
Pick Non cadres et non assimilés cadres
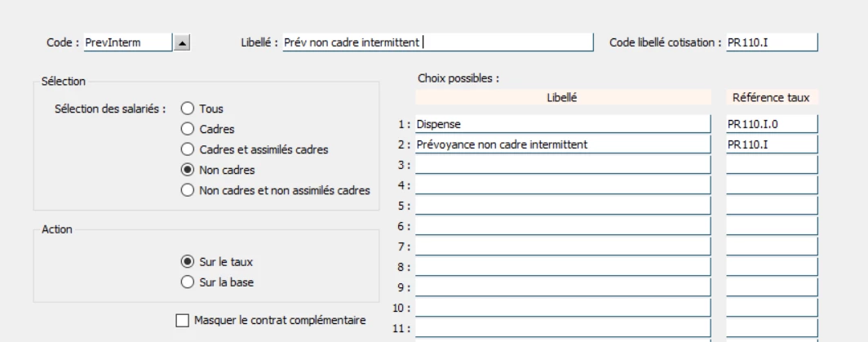click(x=187, y=191)
